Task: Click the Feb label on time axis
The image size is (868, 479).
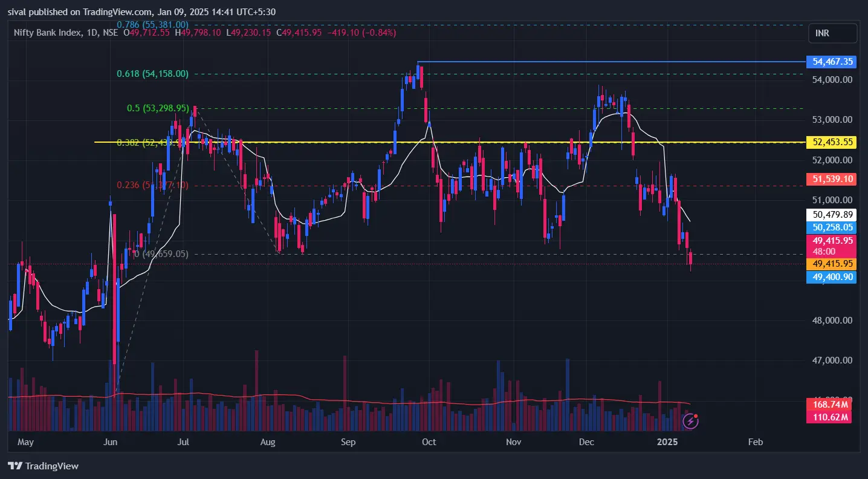Action: tap(756, 442)
